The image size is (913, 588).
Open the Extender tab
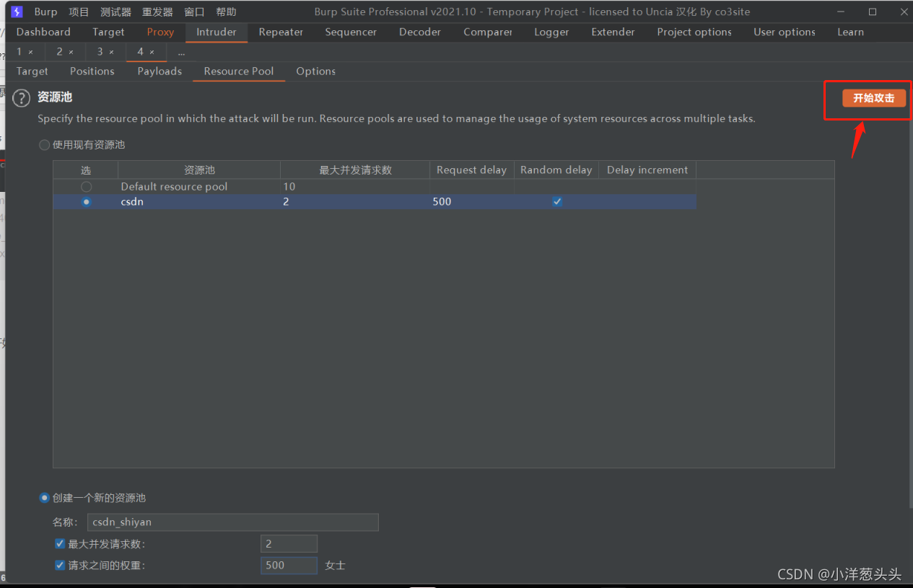(x=613, y=32)
